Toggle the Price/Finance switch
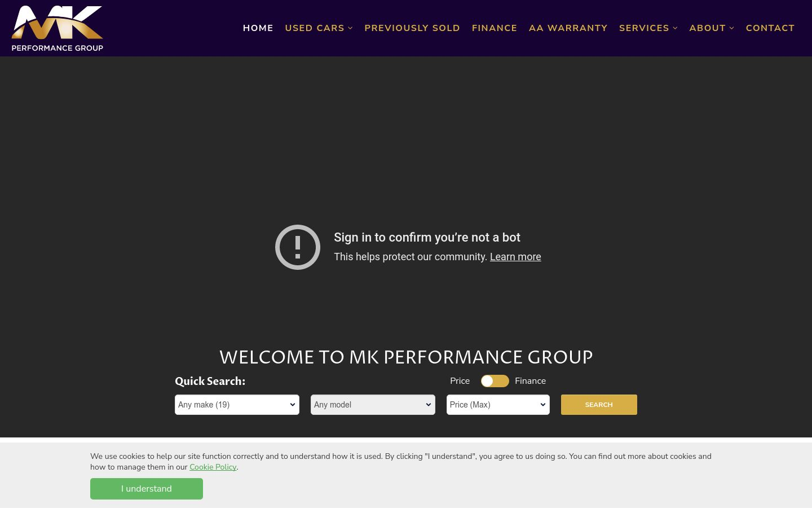 tap(495, 381)
